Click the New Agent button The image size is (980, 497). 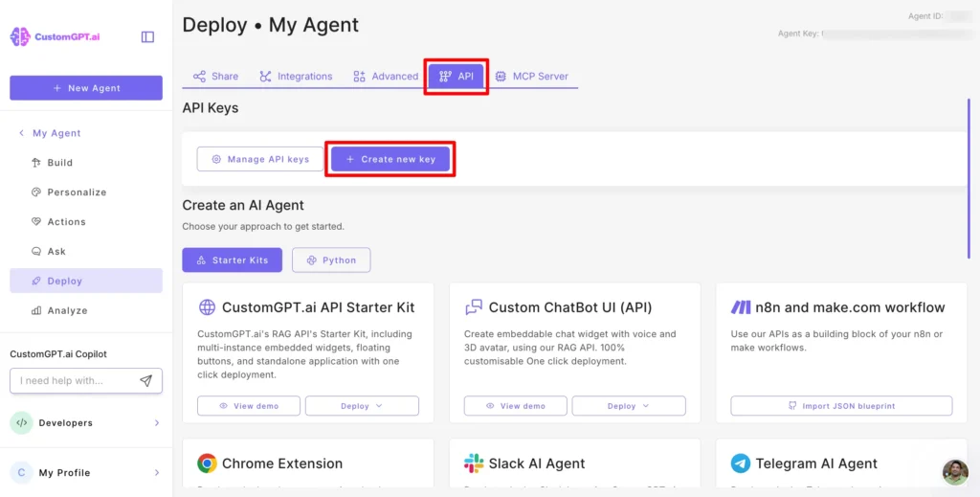(86, 88)
